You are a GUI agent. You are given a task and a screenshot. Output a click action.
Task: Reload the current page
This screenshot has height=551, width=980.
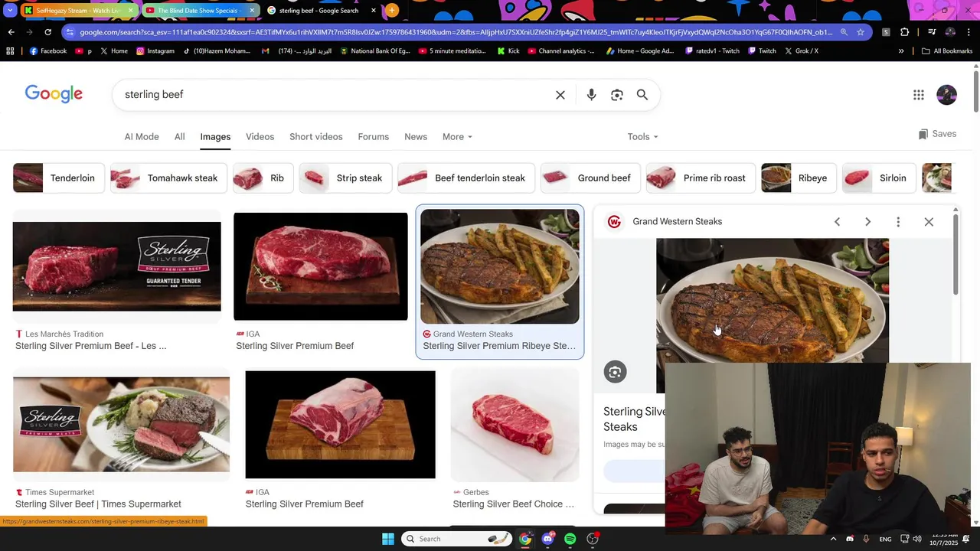coord(47,32)
